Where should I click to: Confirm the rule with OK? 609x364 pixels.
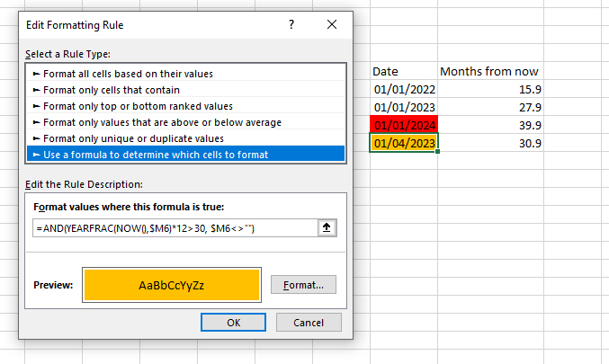point(233,323)
